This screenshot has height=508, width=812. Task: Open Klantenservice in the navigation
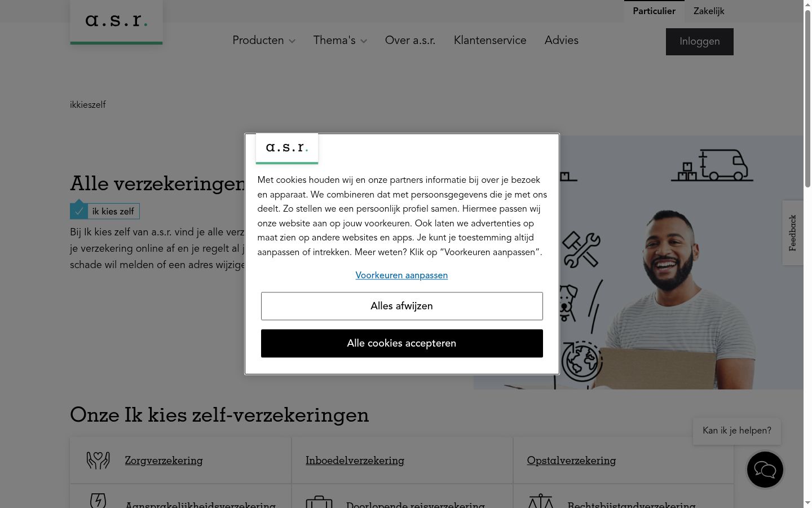[490, 41]
